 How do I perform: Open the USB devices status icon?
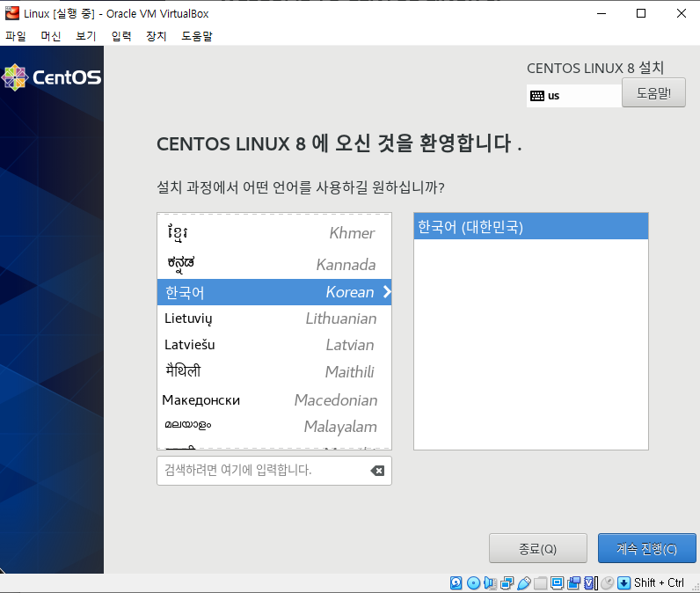[x=524, y=582]
